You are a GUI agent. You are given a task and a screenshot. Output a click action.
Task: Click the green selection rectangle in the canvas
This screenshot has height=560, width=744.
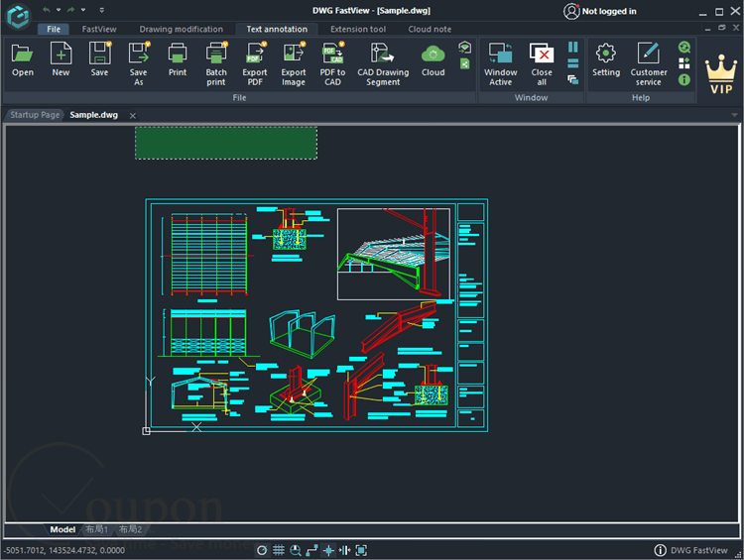click(x=226, y=143)
